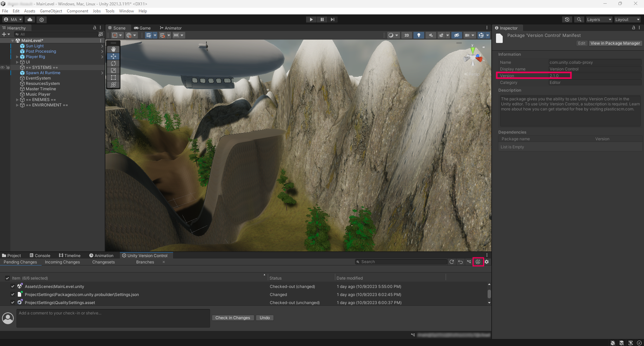Expand the Player Rig hierarchy item
This screenshot has height=346, width=644.
tap(17, 57)
